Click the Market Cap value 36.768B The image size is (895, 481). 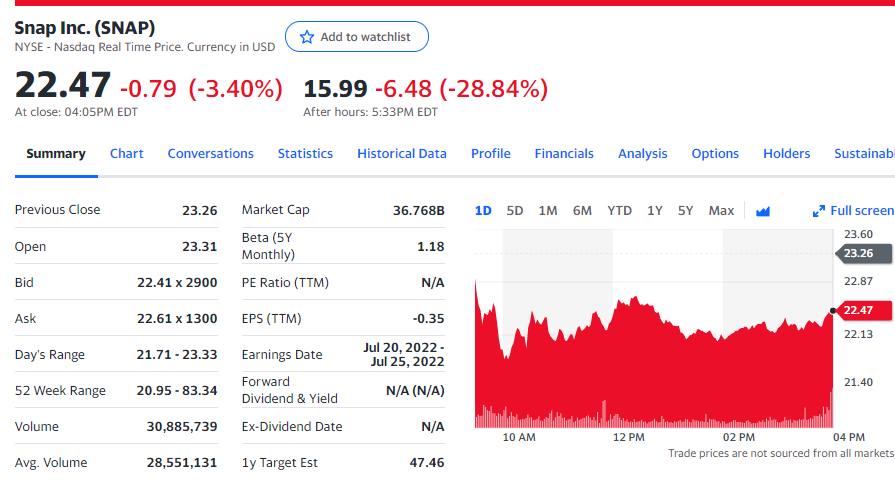[x=418, y=210]
